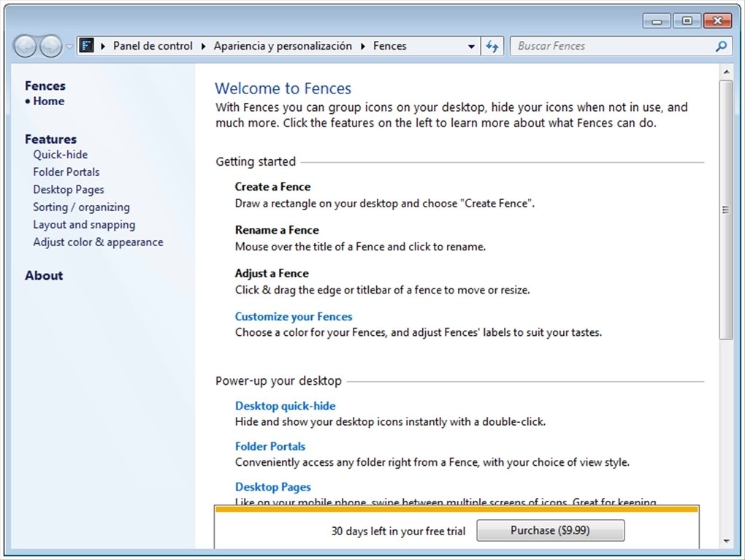Image resolution: width=745 pixels, height=560 pixels.
Task: Click the Back navigation arrow button
Action: (x=25, y=46)
